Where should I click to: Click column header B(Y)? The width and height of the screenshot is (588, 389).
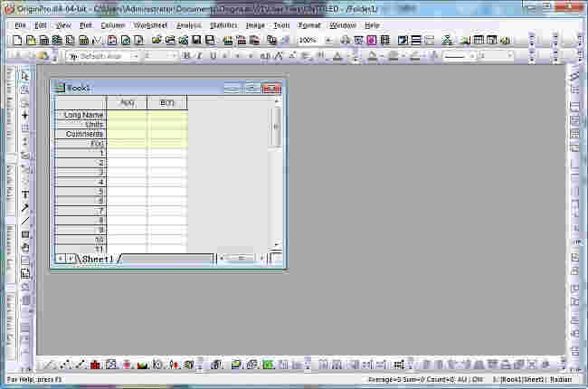167,102
